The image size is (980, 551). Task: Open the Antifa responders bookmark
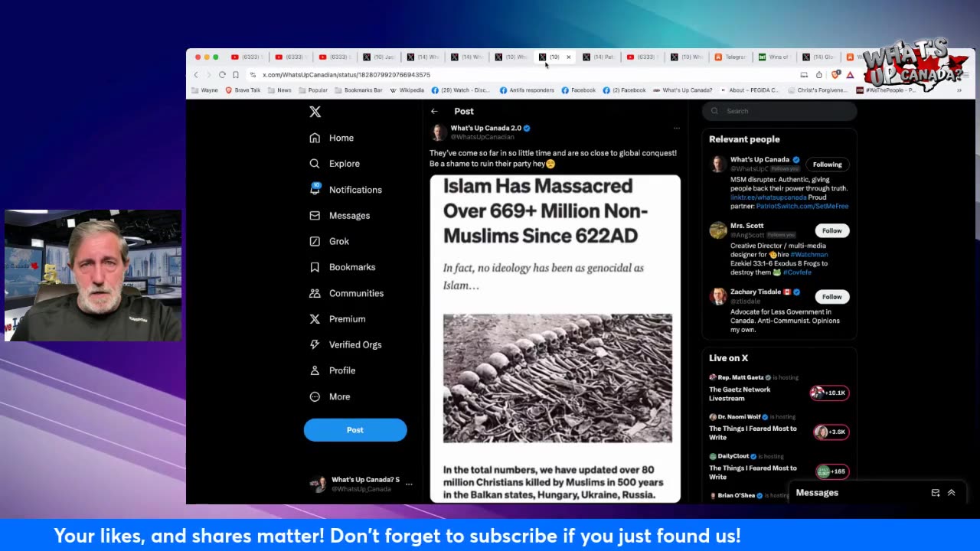[527, 90]
